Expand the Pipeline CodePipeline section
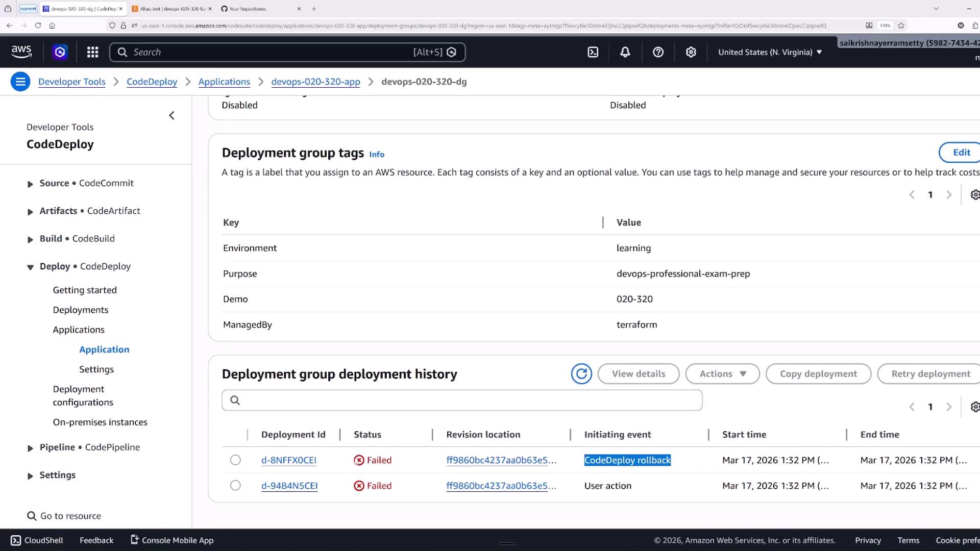This screenshot has height=551, width=980. [x=30, y=448]
